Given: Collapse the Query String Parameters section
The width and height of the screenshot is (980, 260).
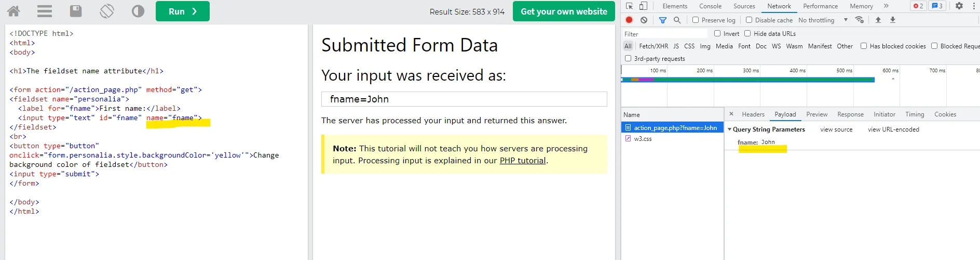Looking at the screenshot, I should pyautogui.click(x=729, y=129).
